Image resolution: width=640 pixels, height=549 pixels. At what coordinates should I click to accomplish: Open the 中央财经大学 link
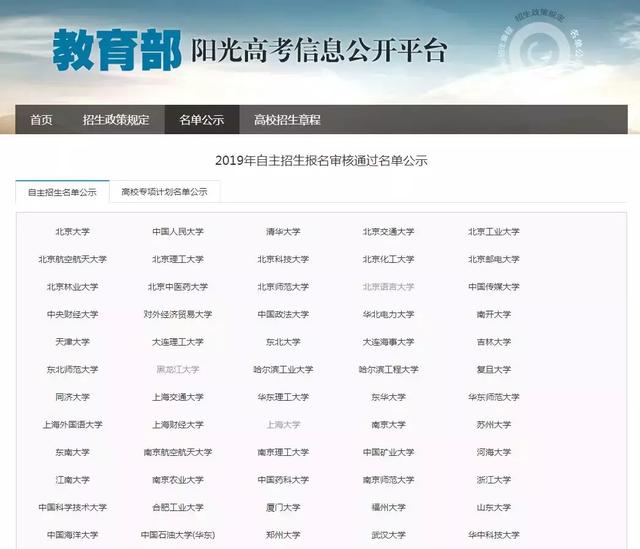(x=73, y=314)
